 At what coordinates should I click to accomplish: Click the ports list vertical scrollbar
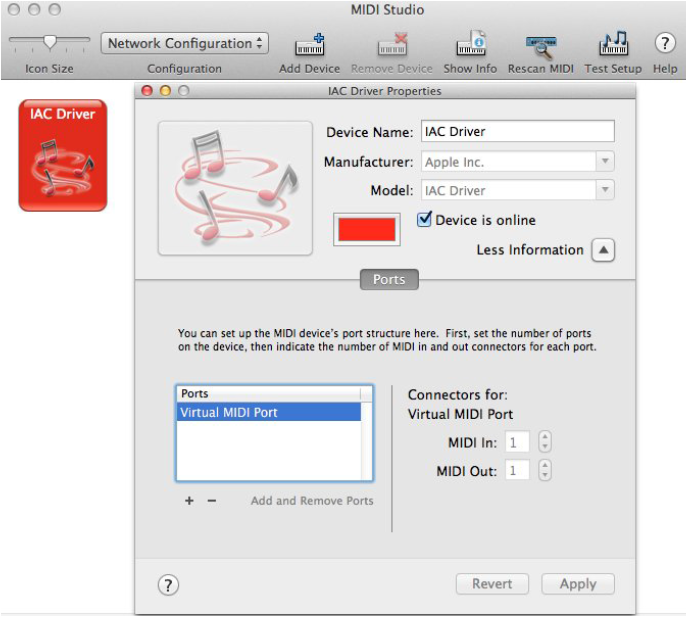[367, 440]
